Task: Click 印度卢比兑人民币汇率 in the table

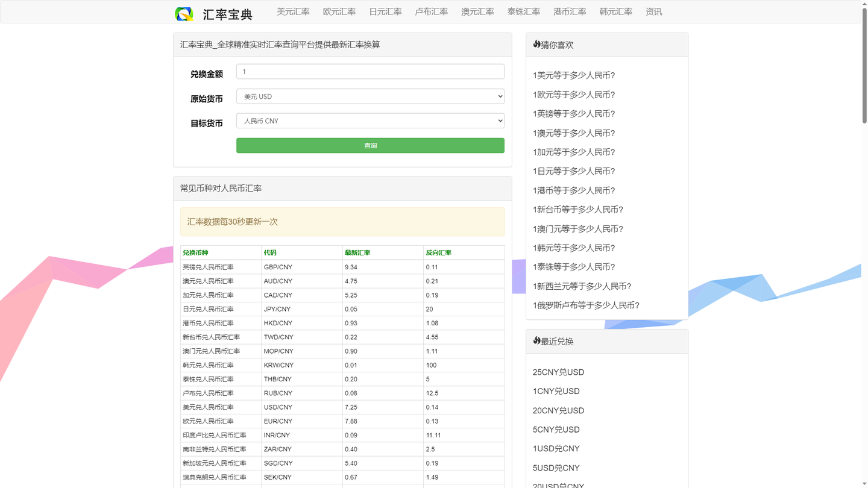Action: (215, 435)
